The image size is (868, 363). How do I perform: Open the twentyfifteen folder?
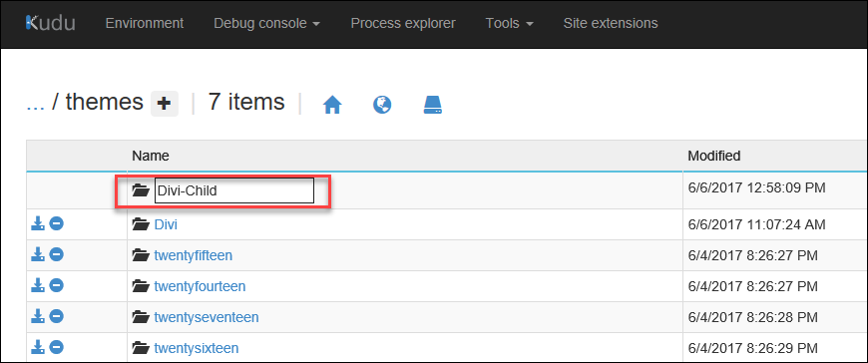[x=194, y=255]
